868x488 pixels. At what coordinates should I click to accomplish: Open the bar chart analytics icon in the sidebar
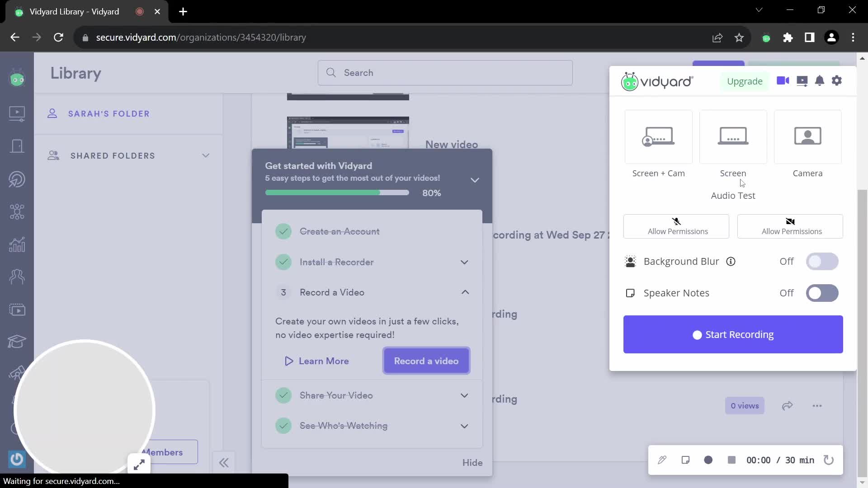[x=17, y=244]
